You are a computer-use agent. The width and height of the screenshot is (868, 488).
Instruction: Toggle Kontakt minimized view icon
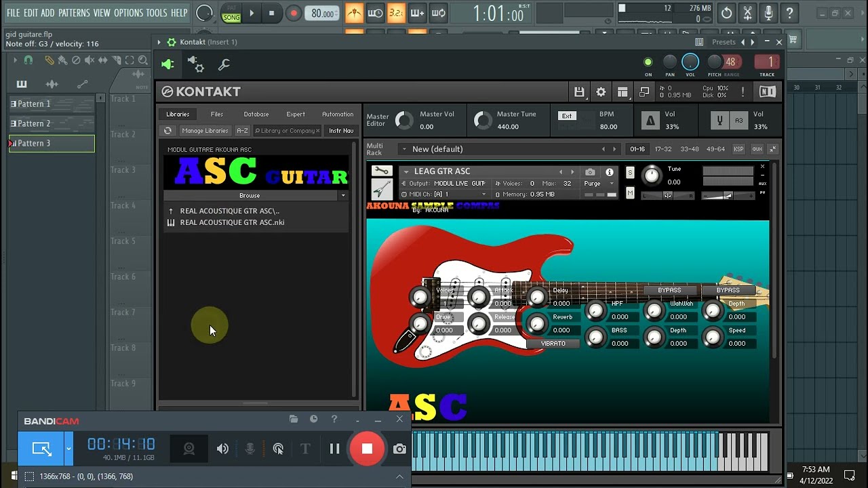pos(644,91)
